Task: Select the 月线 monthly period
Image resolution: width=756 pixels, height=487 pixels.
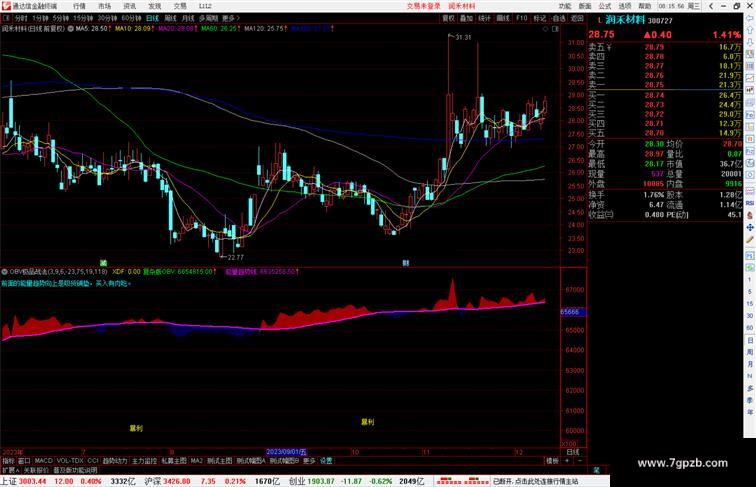Action: point(188,18)
